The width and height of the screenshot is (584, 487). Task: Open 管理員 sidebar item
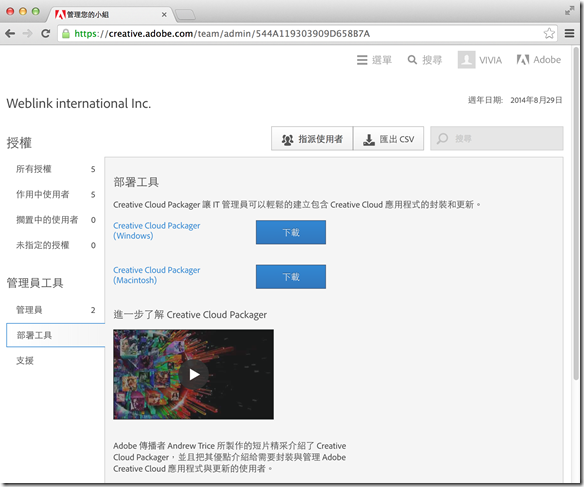click(x=55, y=310)
